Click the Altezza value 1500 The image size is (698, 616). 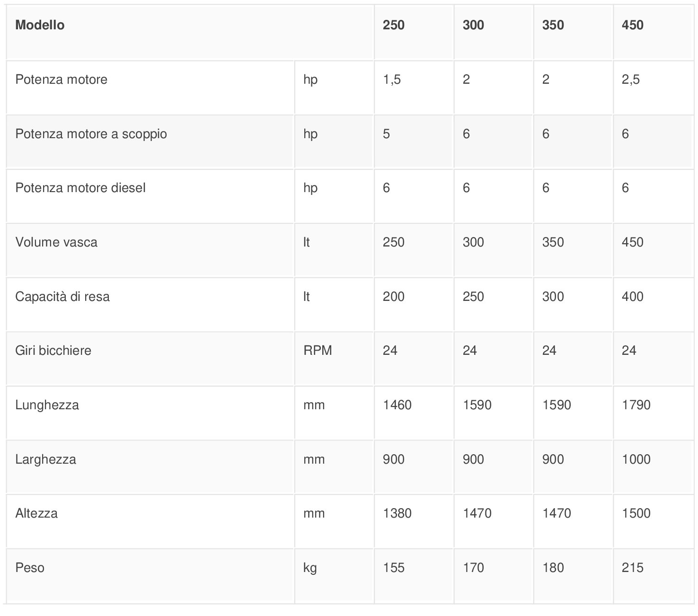636,513
